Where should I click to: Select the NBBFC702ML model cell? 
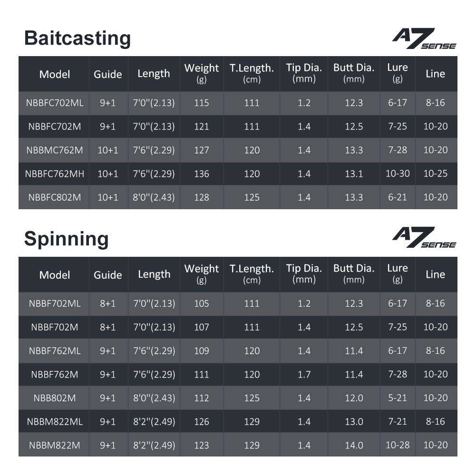tap(54, 103)
